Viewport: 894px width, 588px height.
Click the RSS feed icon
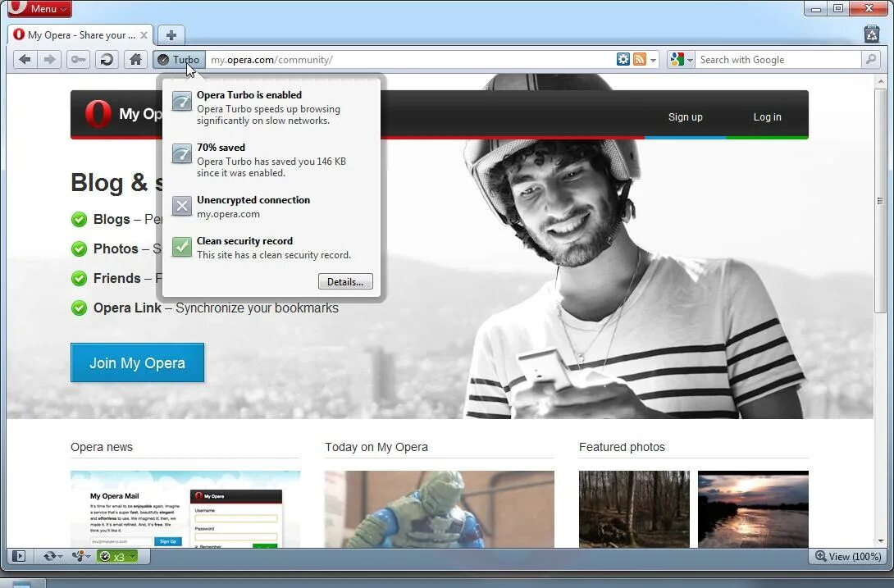(640, 59)
